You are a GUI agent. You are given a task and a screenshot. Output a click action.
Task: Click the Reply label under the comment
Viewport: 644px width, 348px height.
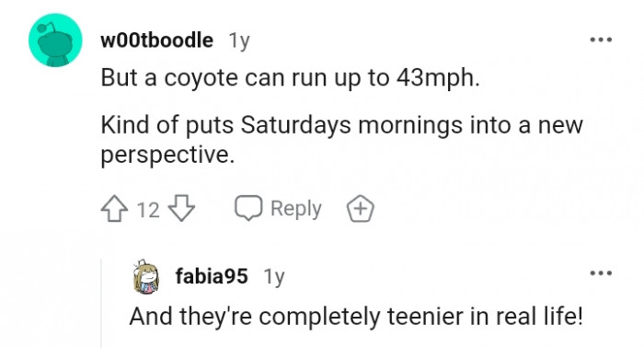click(295, 209)
